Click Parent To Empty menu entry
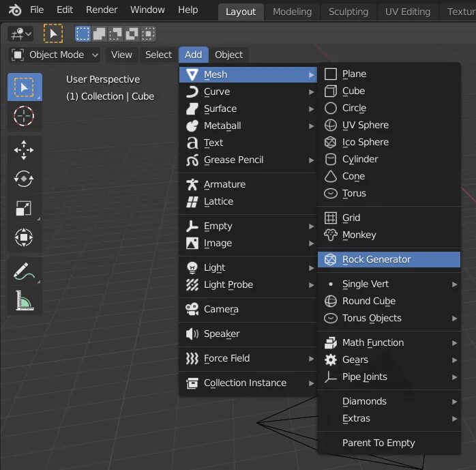 [389, 443]
